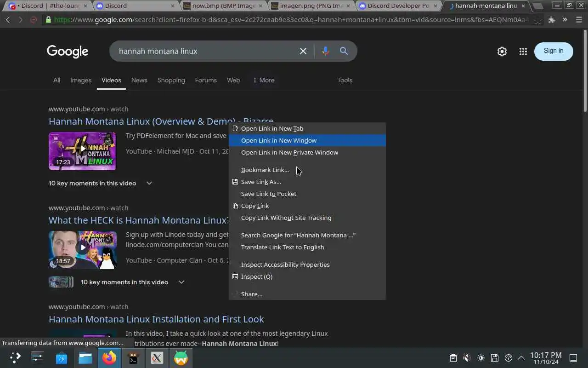
Task: Choose Copy Link Without Site Tracking
Action: pyautogui.click(x=307, y=218)
